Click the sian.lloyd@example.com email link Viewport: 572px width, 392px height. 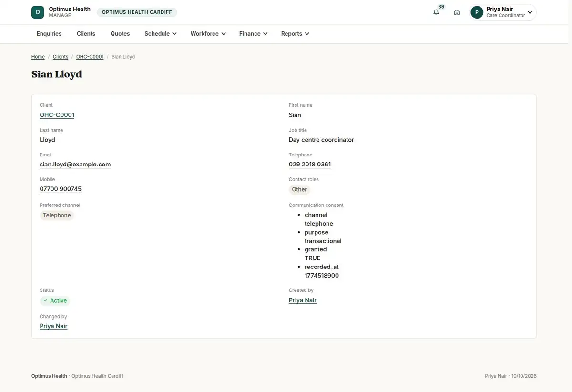point(75,165)
